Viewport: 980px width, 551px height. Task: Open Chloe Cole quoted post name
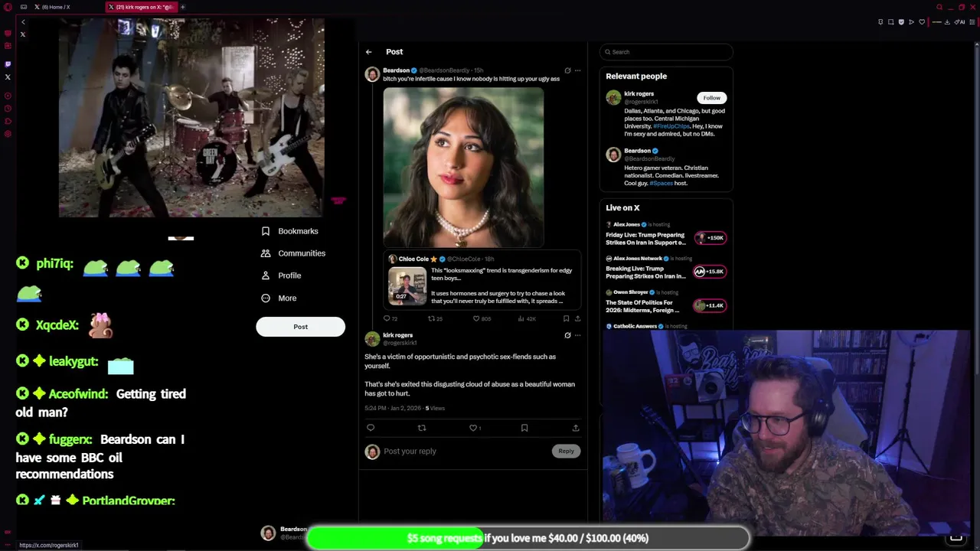(x=413, y=259)
